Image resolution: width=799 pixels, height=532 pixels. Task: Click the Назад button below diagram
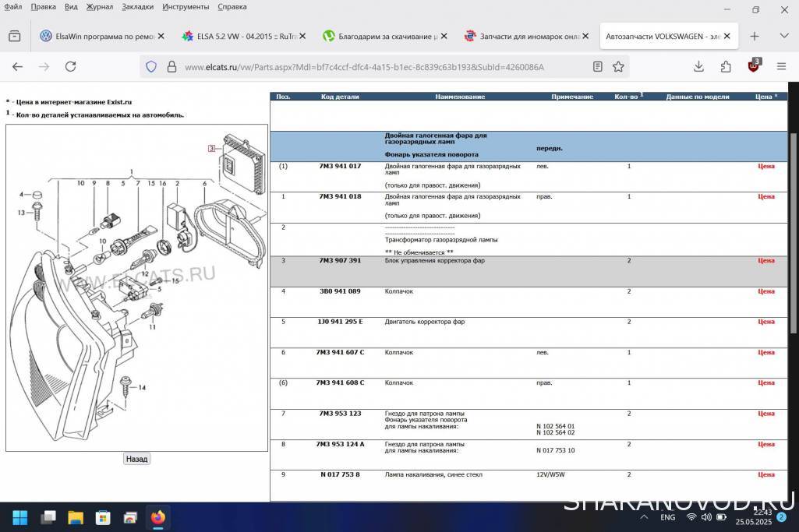click(136, 459)
